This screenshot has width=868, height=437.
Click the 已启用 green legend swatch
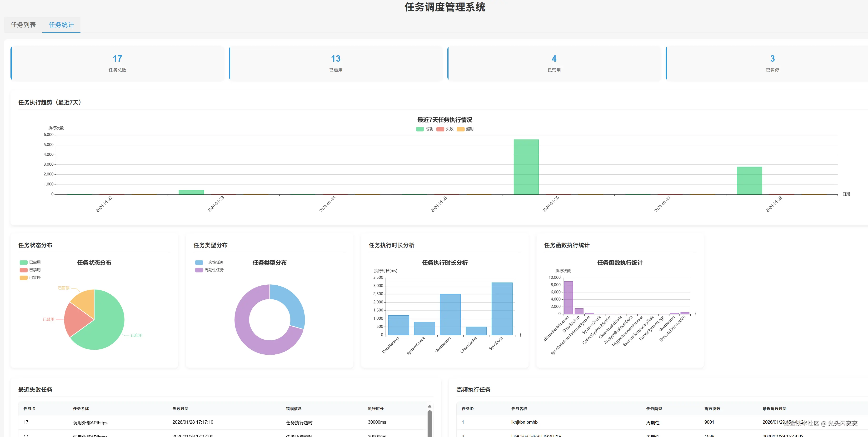24,262
